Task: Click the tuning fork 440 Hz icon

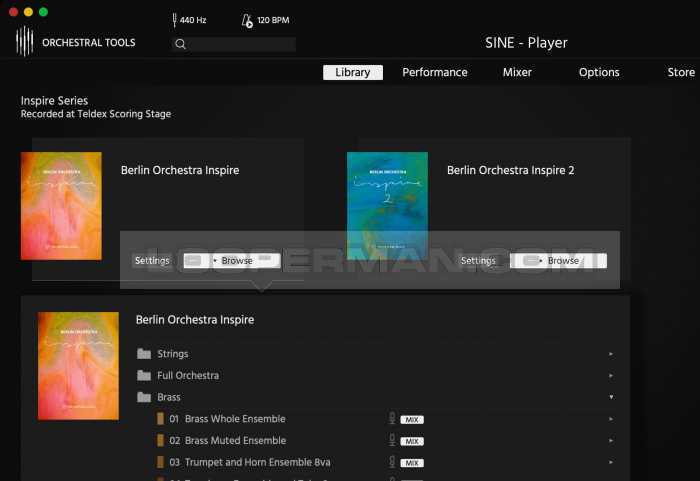Action: click(x=174, y=20)
